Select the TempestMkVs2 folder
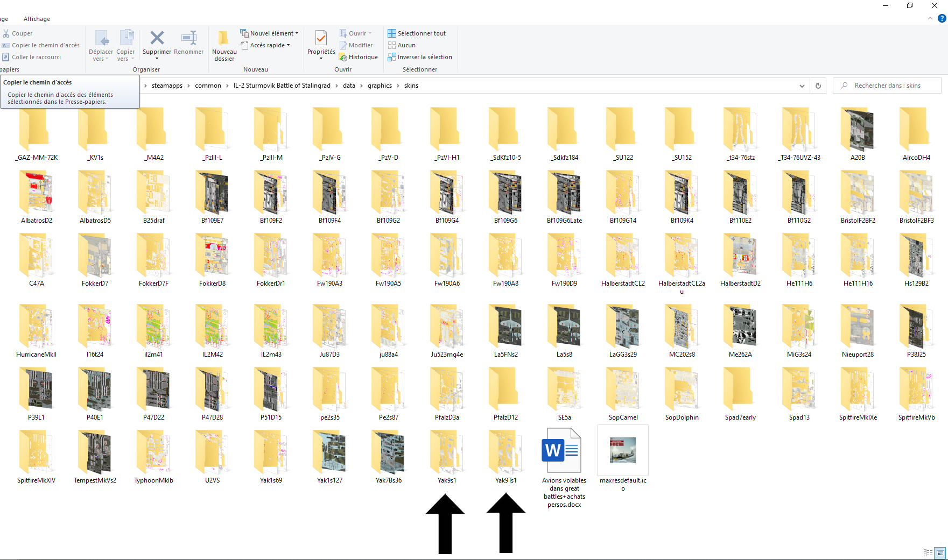 [x=95, y=457]
